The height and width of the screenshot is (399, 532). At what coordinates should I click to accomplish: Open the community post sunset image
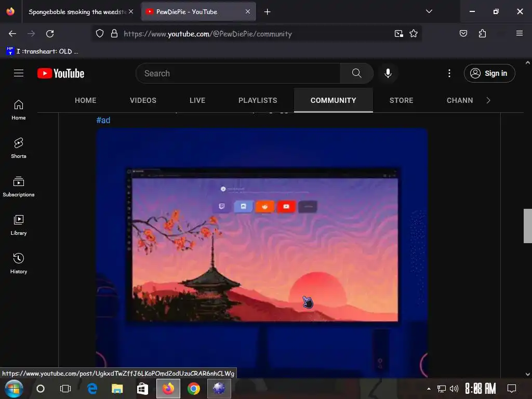[x=262, y=252]
